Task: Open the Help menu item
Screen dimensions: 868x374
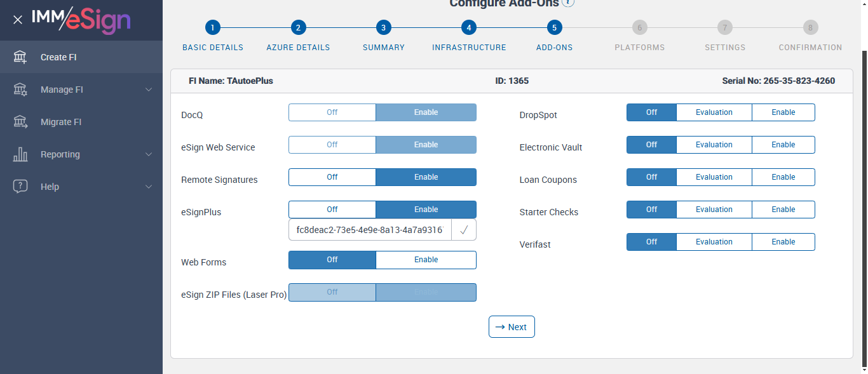Action: (x=81, y=187)
